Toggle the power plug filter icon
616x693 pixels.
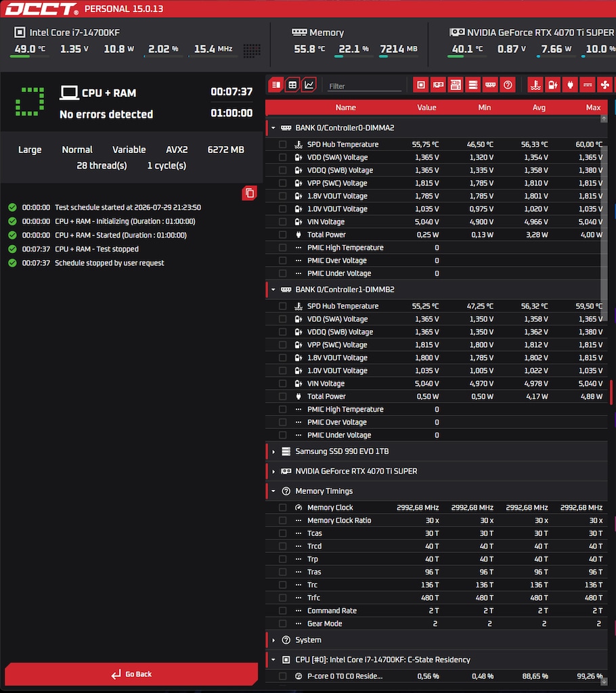click(x=570, y=85)
